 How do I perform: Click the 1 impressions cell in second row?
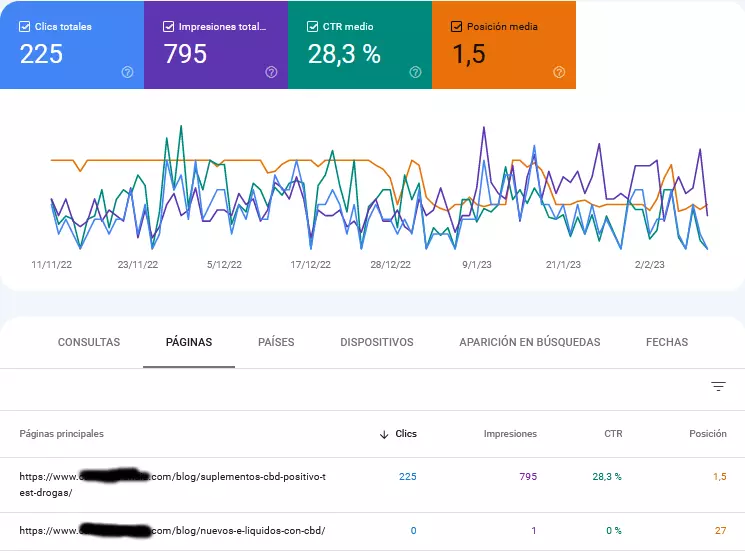(534, 531)
